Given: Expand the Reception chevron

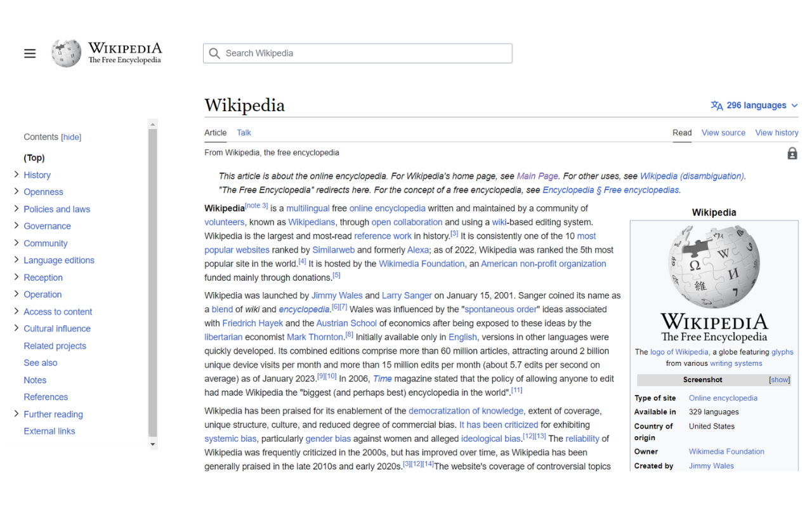Looking at the screenshot, I should [x=16, y=277].
